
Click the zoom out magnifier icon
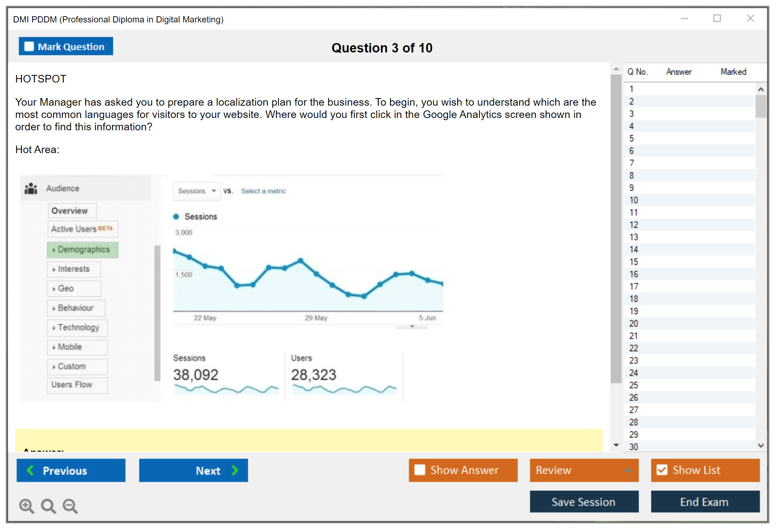(70, 506)
